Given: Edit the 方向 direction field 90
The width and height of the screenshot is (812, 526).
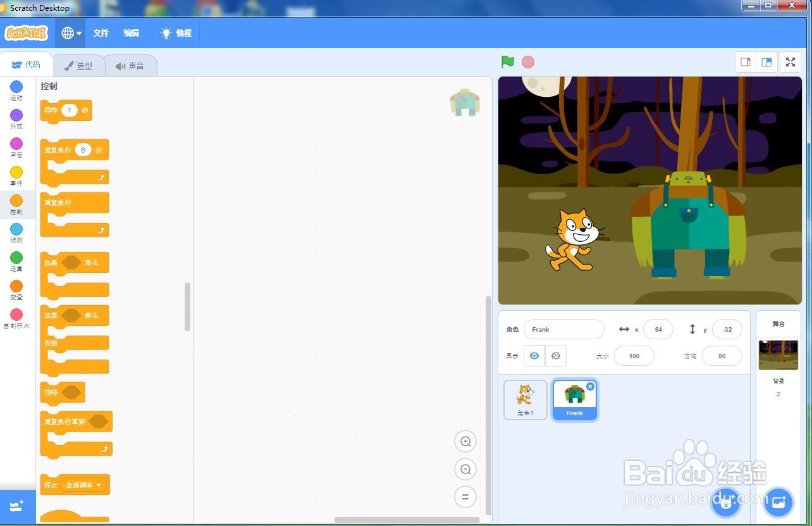Looking at the screenshot, I should pyautogui.click(x=722, y=356).
